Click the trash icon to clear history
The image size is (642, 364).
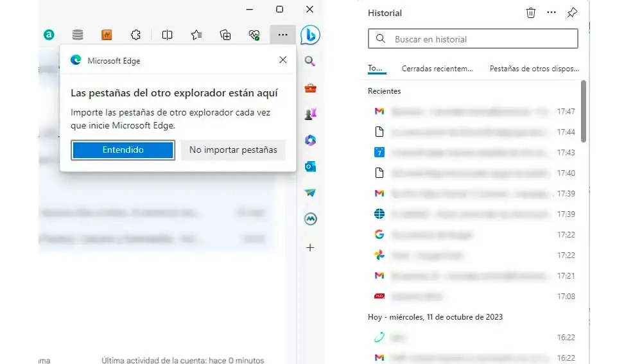pyautogui.click(x=531, y=13)
